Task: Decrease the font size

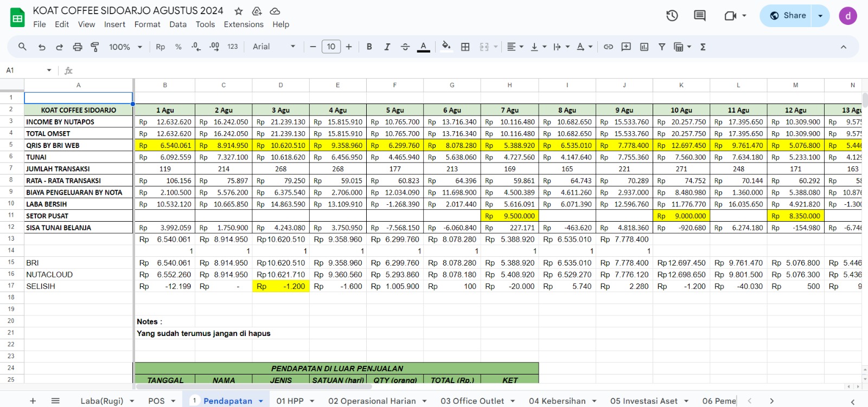Action: [313, 47]
